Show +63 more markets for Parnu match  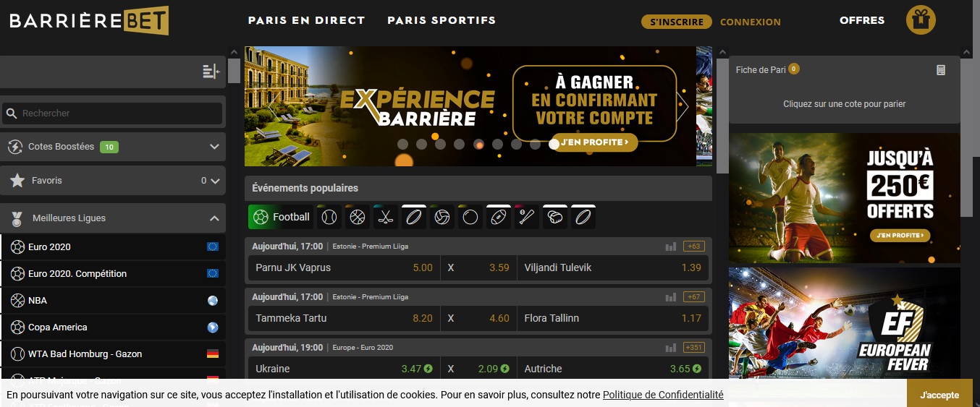(x=694, y=247)
